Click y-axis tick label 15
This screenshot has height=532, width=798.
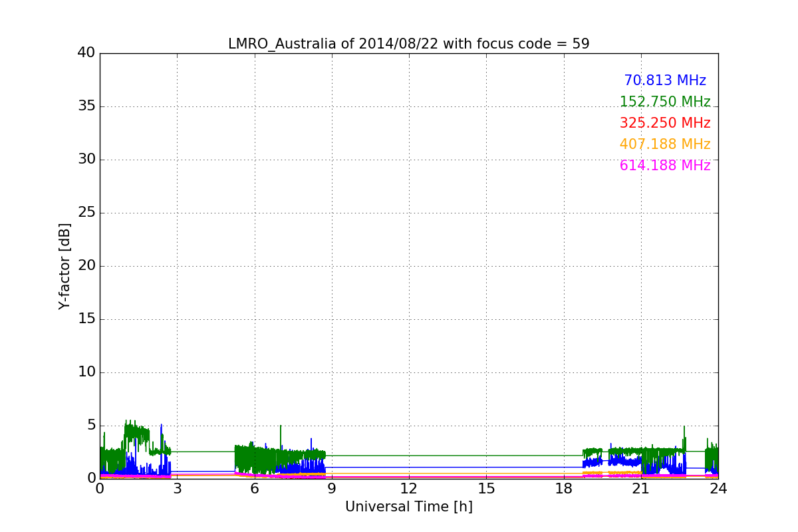point(86,319)
